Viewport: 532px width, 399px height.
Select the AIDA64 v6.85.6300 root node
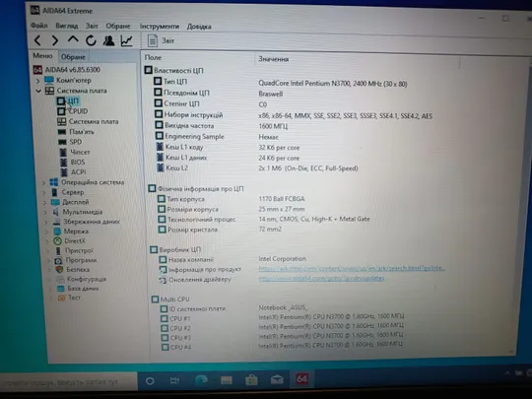pos(67,70)
